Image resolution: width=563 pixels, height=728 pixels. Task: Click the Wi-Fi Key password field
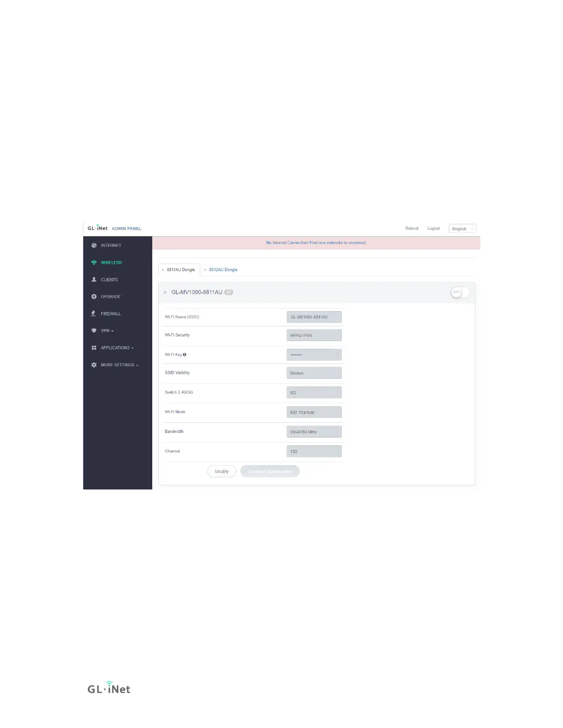click(314, 355)
